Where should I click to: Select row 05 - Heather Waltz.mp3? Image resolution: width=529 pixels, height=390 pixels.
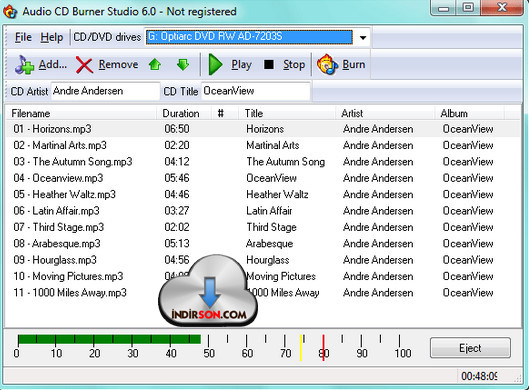(x=263, y=194)
